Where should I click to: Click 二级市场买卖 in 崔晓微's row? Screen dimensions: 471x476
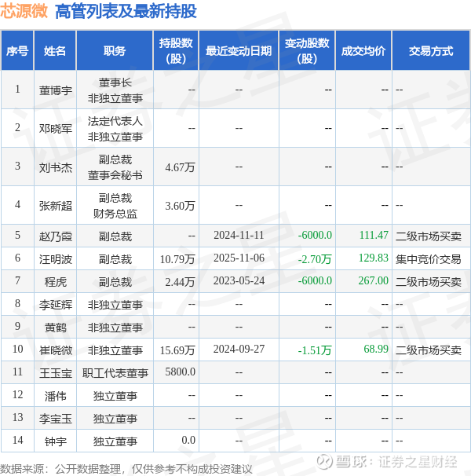pos(428,350)
